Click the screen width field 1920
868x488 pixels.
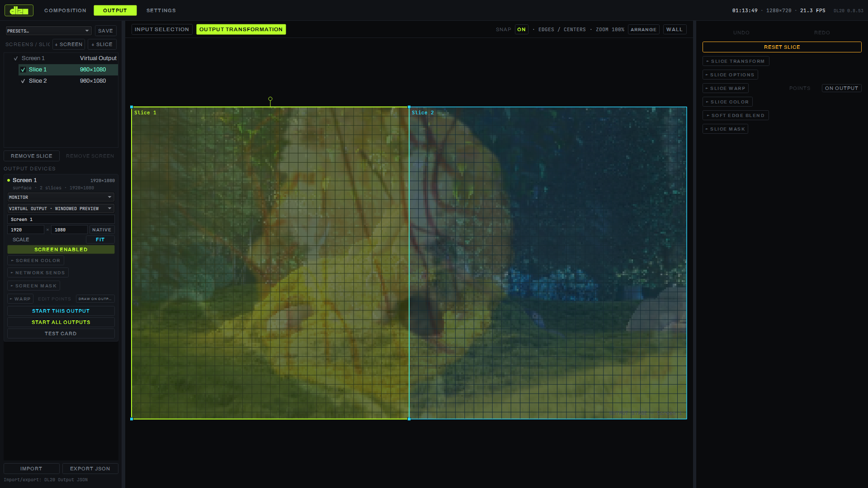point(26,230)
